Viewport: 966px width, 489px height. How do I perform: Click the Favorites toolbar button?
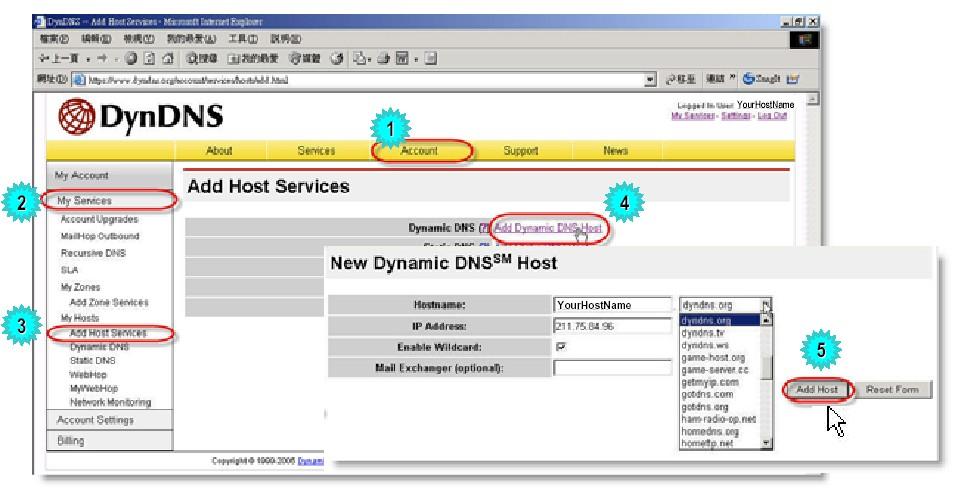coord(253,59)
